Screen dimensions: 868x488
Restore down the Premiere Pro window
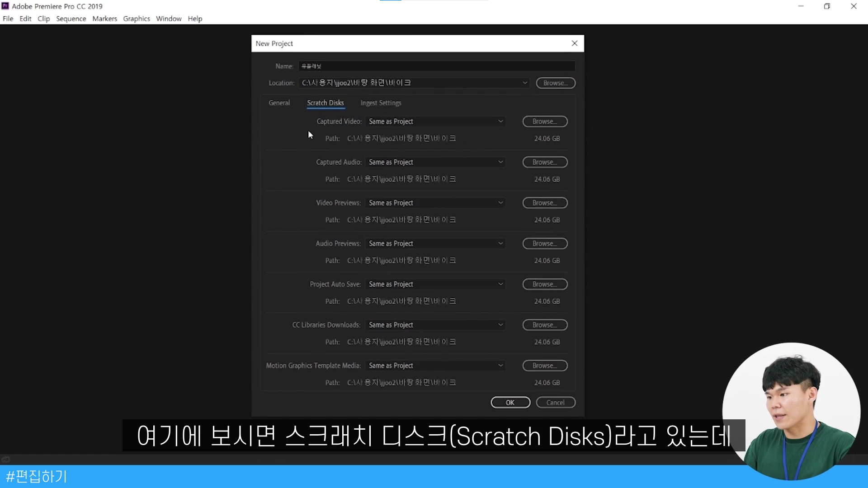tap(827, 6)
